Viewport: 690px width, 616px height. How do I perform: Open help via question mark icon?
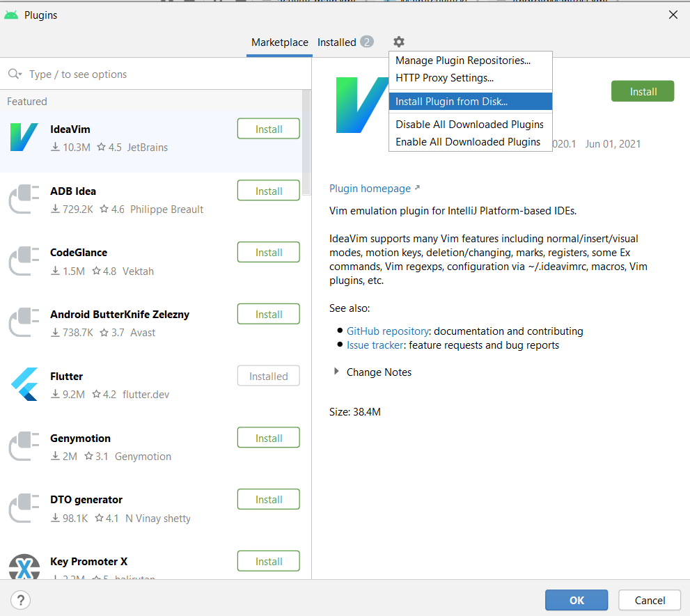[x=21, y=600]
